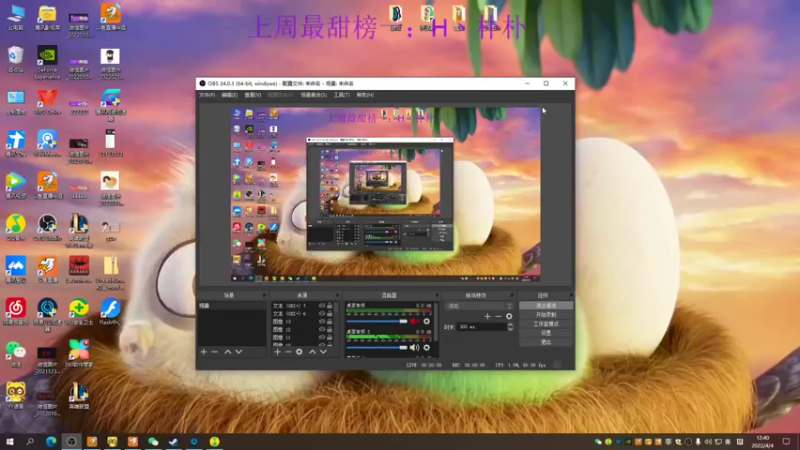Open WeChat desktop shortcut

pos(16,354)
